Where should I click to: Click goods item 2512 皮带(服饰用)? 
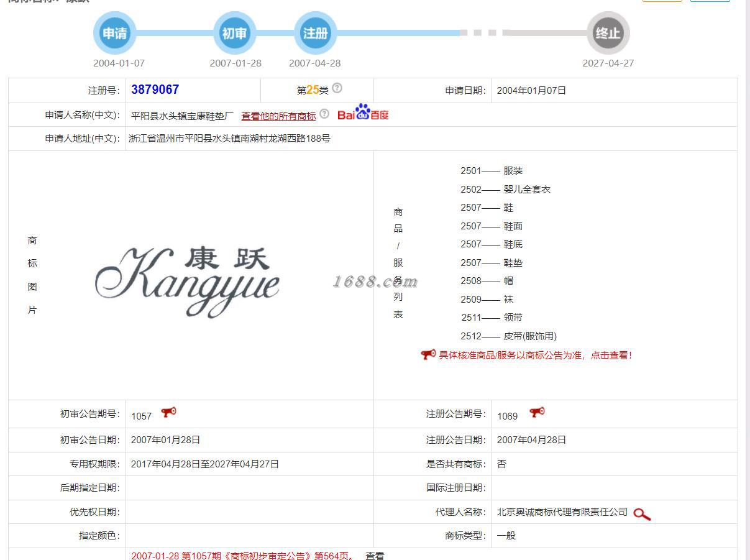click(x=509, y=336)
